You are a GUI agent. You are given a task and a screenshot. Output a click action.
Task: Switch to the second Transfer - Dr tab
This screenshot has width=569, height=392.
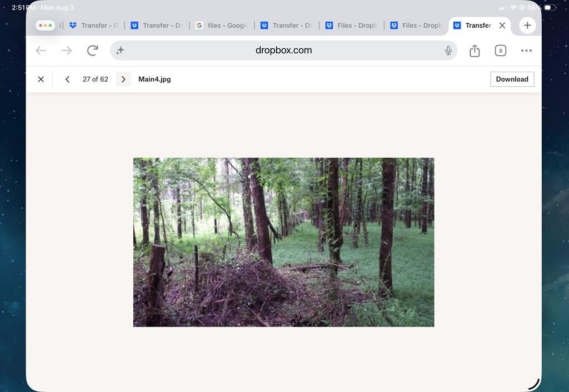point(156,26)
